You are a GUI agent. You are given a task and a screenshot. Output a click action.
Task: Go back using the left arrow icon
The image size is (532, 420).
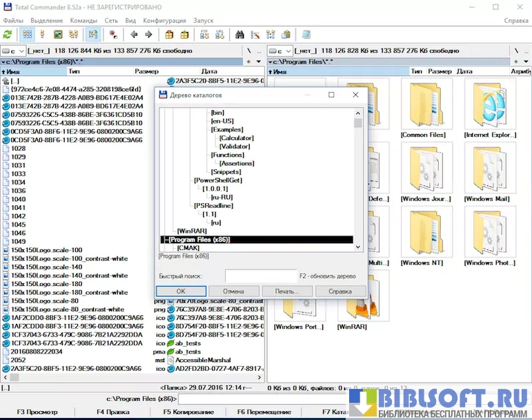coord(134,34)
